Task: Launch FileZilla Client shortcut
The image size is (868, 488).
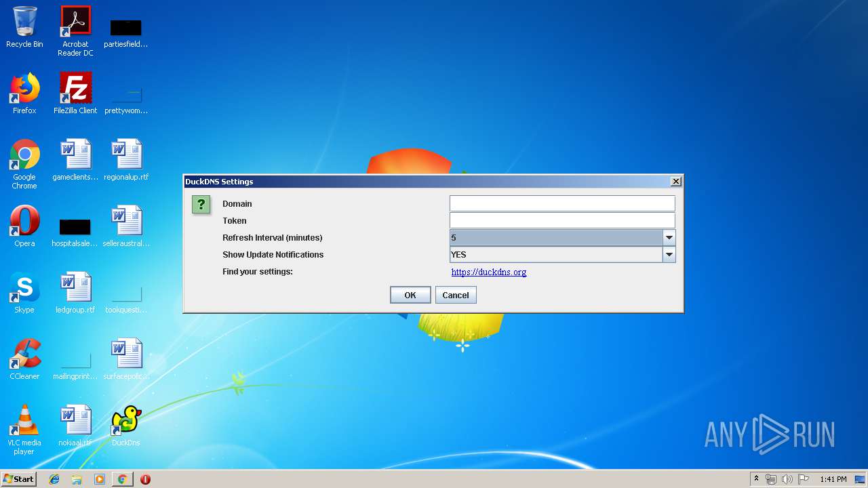Action: coord(75,94)
